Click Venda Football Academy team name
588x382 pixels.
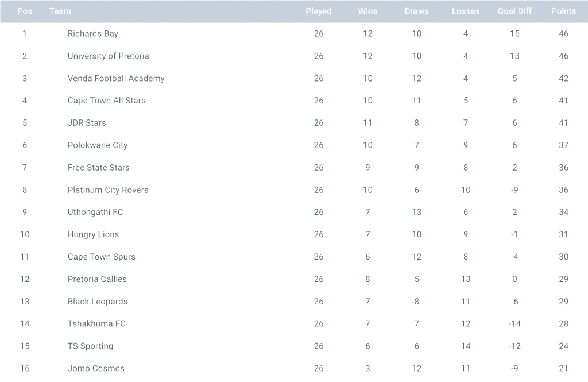(116, 78)
